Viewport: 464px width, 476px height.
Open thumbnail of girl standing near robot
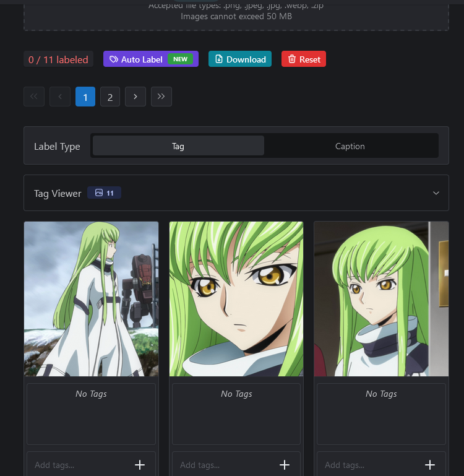tap(92, 299)
